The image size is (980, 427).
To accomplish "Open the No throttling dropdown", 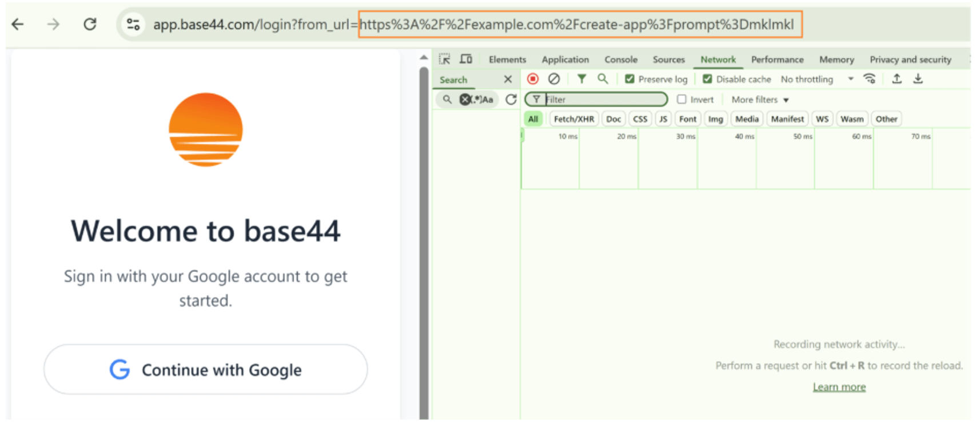I will [x=816, y=79].
